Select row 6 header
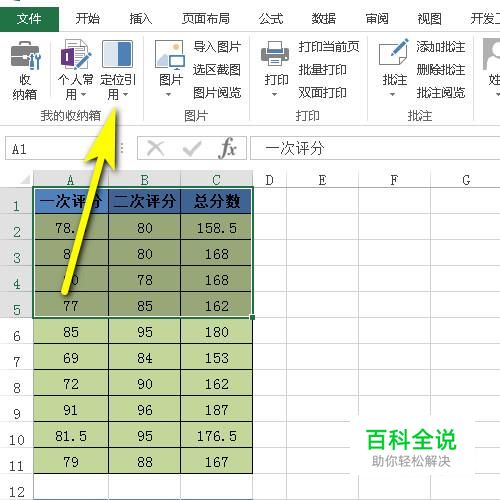 point(16,331)
